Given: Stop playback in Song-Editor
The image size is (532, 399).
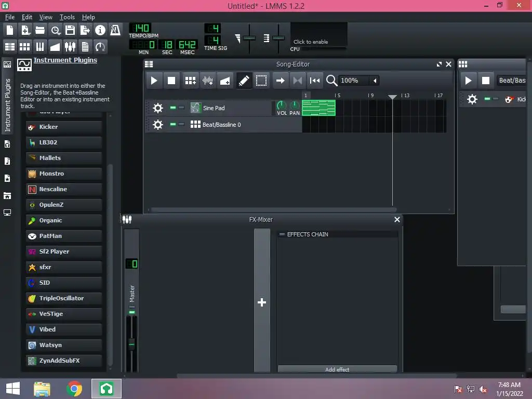Looking at the screenshot, I should (x=171, y=81).
